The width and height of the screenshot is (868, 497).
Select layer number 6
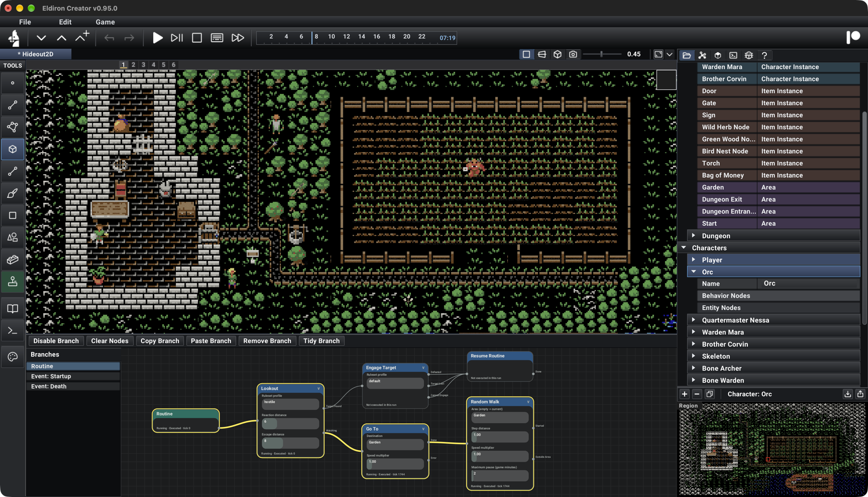(x=174, y=65)
